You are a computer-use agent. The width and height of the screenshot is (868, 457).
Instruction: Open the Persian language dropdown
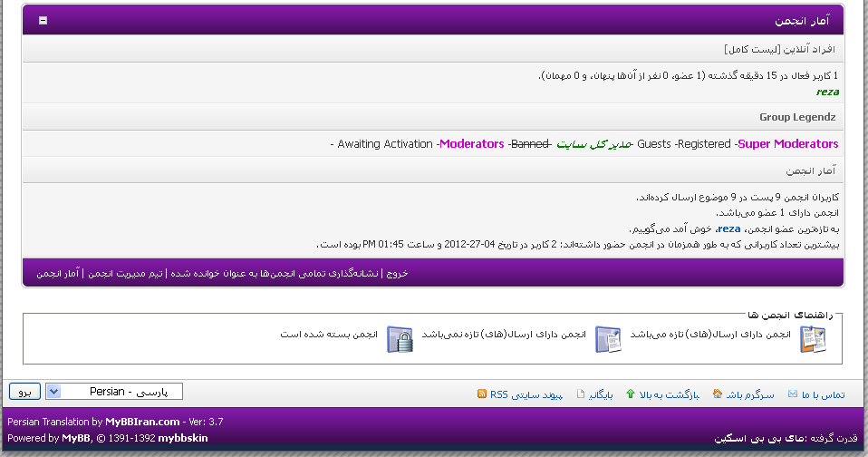click(x=114, y=392)
